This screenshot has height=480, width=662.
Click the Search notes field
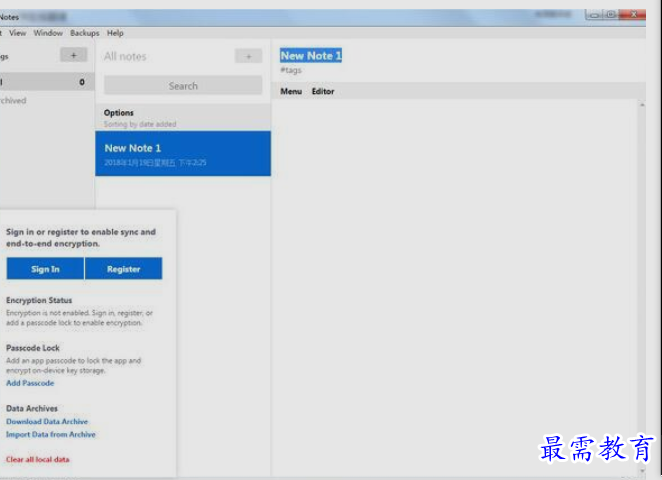pyautogui.click(x=183, y=86)
